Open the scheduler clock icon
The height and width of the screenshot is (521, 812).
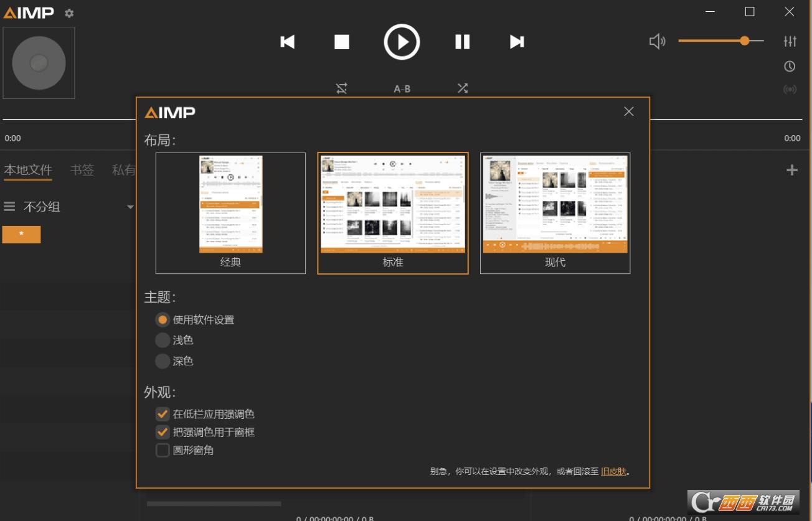[x=790, y=66]
